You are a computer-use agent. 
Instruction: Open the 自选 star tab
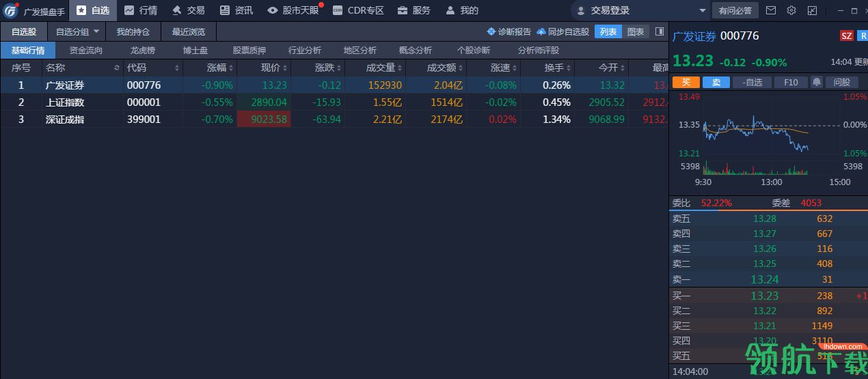pos(93,10)
